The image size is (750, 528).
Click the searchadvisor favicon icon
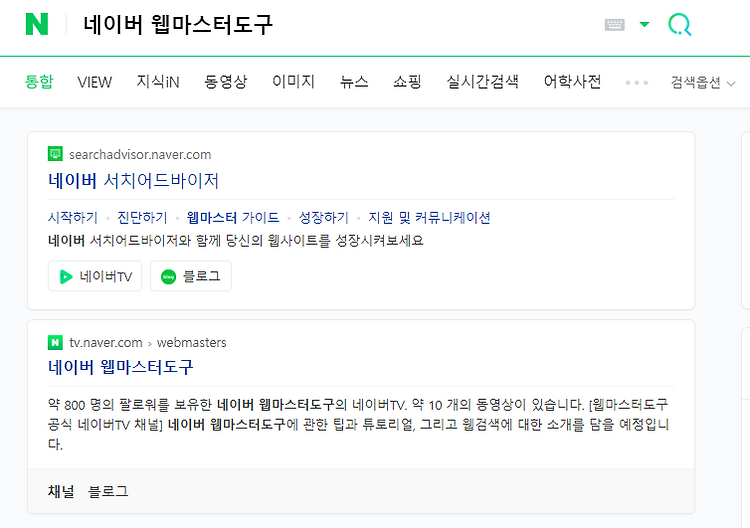(x=55, y=154)
